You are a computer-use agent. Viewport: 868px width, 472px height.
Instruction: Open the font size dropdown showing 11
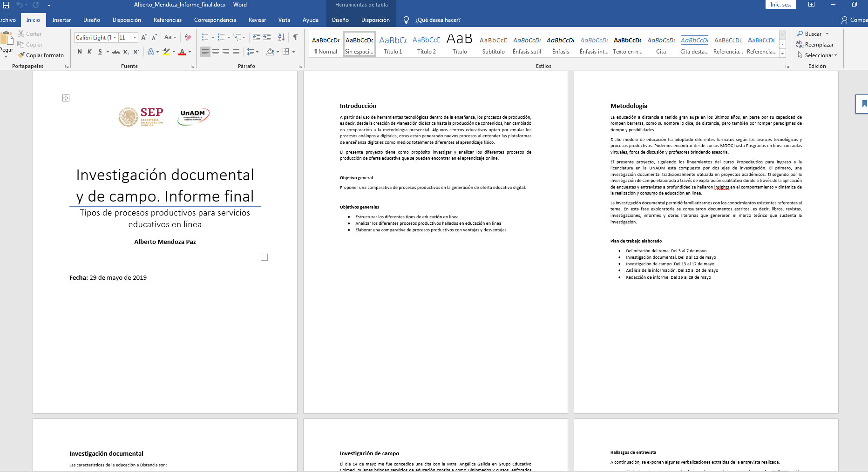click(x=135, y=37)
